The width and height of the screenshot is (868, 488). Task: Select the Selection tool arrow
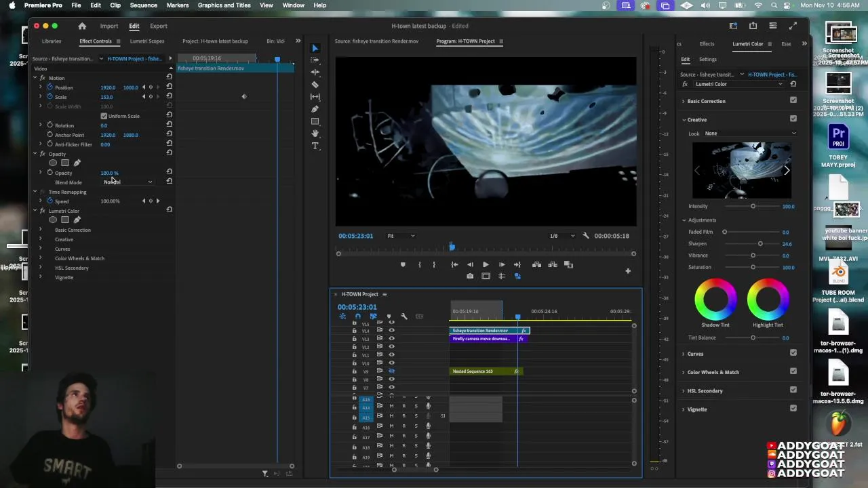tap(315, 48)
